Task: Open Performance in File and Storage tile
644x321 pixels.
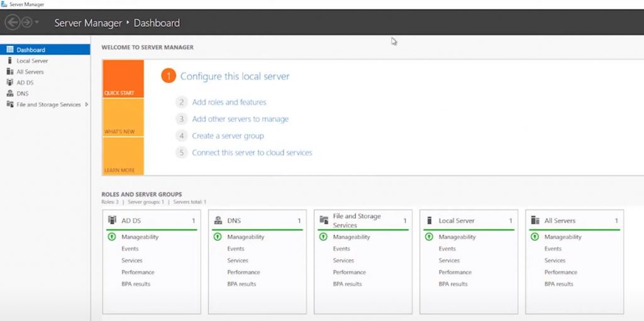Action: click(350, 272)
